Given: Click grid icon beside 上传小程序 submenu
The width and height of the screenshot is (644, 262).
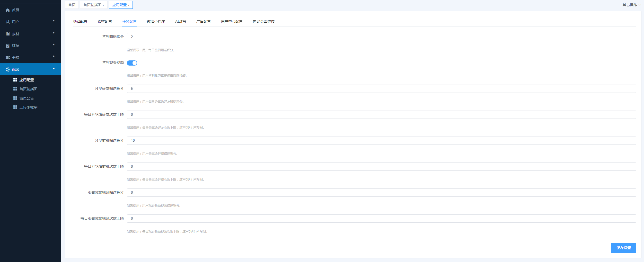Looking at the screenshot, I should (15, 107).
